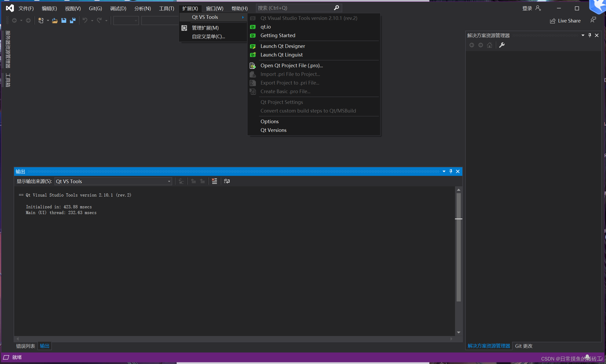606x364 pixels.
Task: Select the Go To Next Message icon
Action: pos(202,181)
